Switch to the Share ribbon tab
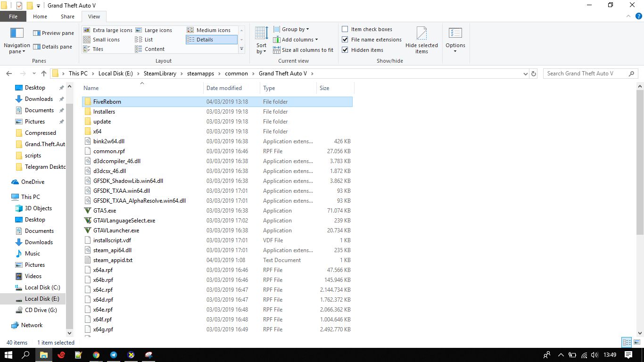This screenshot has width=644, height=362. (67, 16)
